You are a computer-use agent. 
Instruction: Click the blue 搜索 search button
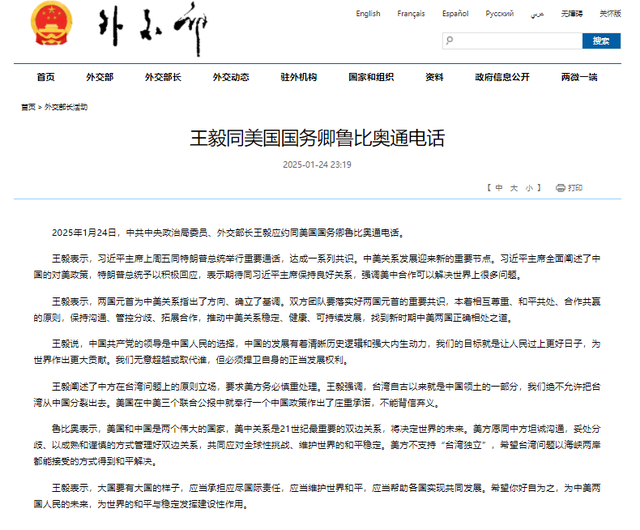tap(601, 40)
